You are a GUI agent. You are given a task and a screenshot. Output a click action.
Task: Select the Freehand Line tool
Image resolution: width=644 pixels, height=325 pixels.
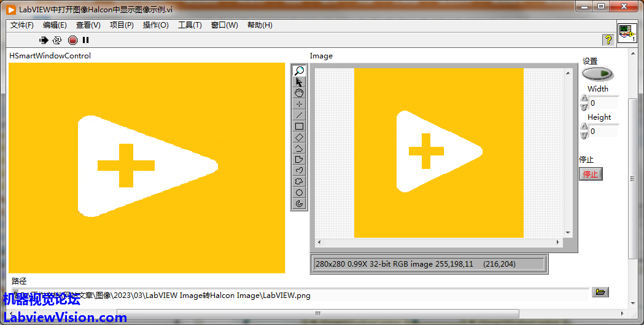(x=299, y=171)
